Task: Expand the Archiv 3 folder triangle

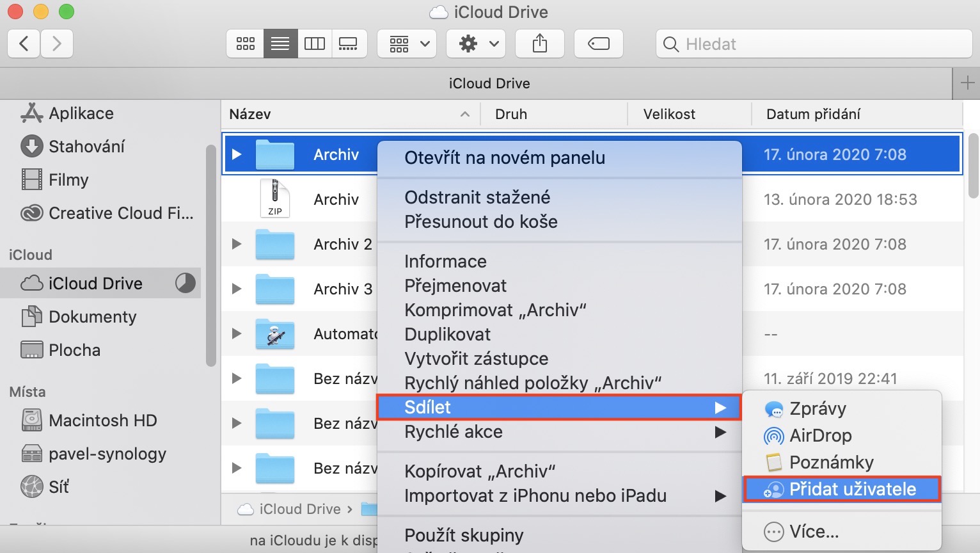Action: point(237,289)
